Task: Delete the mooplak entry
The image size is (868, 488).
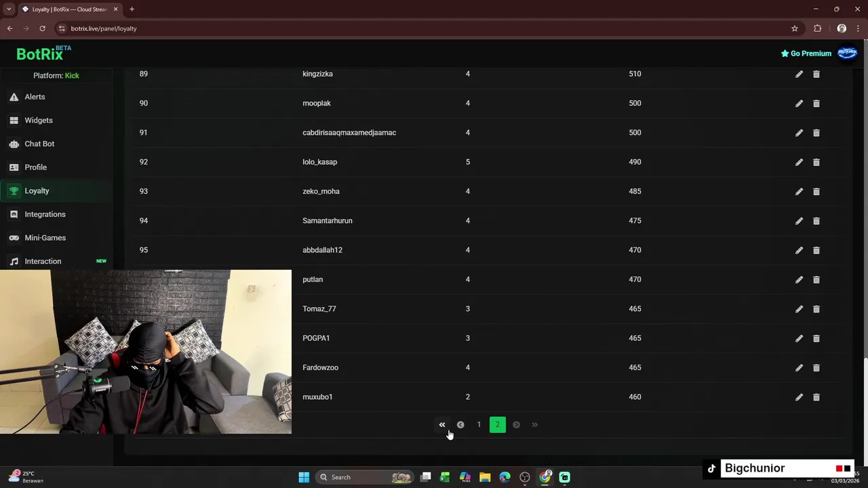Action: click(x=816, y=103)
